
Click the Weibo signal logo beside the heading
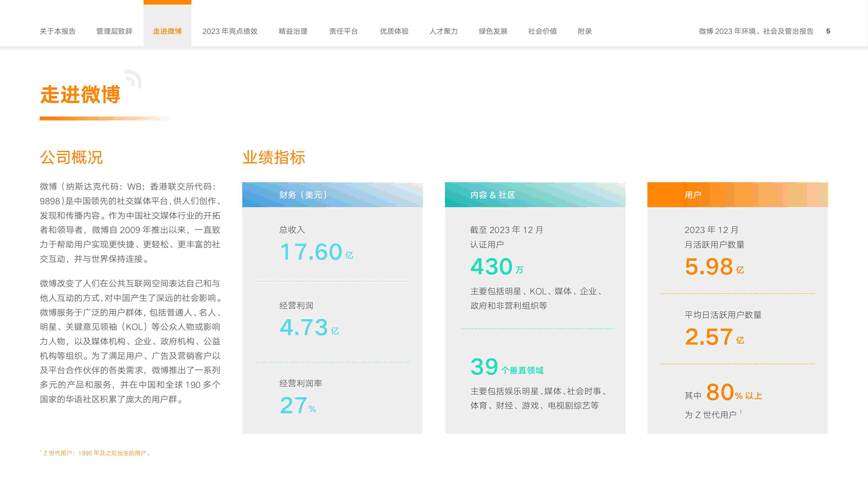133,79
